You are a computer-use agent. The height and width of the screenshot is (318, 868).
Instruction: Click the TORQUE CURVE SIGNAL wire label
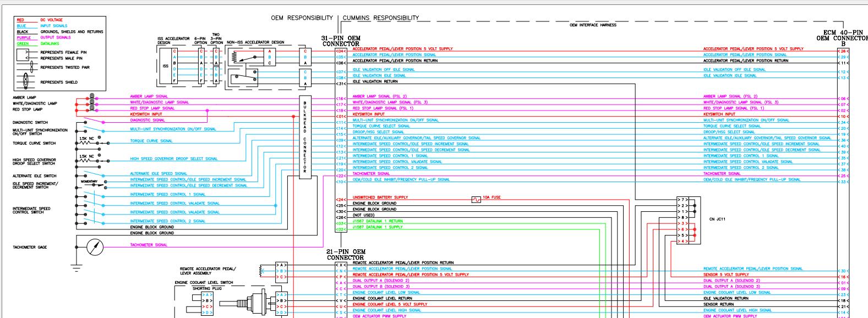(x=151, y=141)
